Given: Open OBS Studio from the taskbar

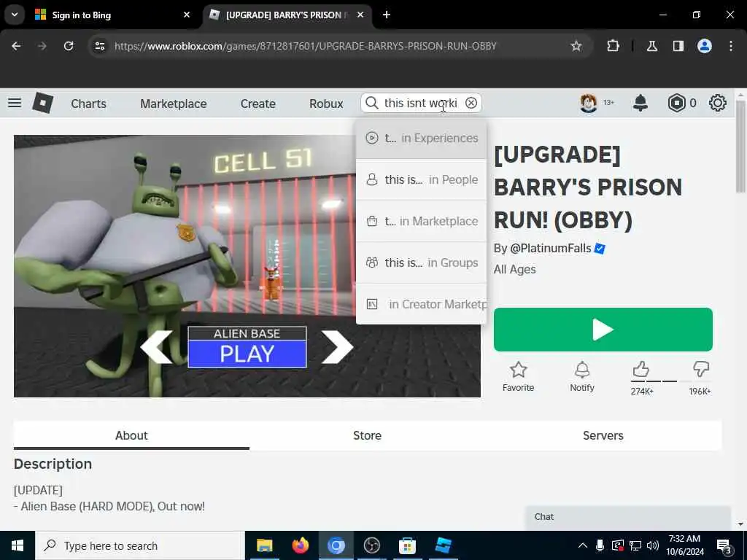Looking at the screenshot, I should pyautogui.click(x=371, y=545).
